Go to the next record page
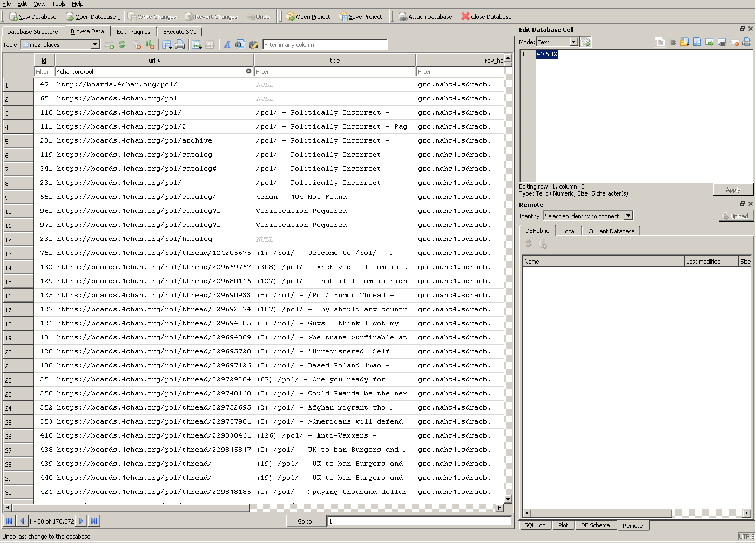The width and height of the screenshot is (756, 543). pyautogui.click(x=81, y=521)
